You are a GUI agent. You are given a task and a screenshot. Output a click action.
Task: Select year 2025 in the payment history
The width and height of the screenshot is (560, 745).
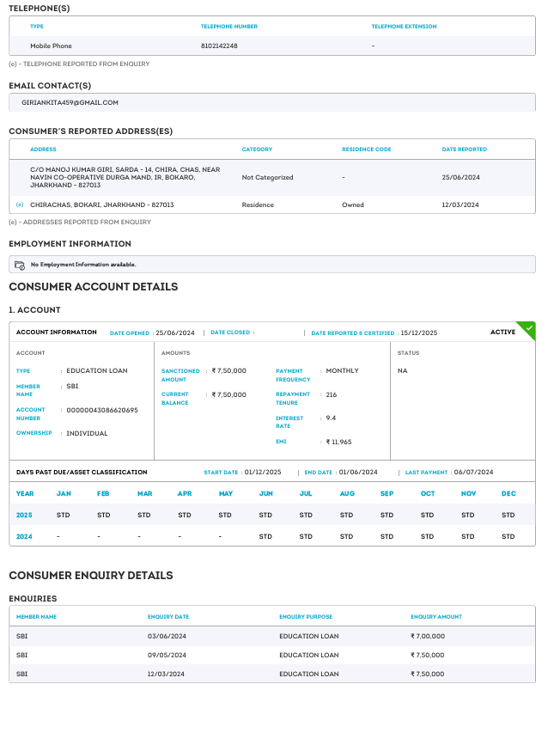coord(25,516)
